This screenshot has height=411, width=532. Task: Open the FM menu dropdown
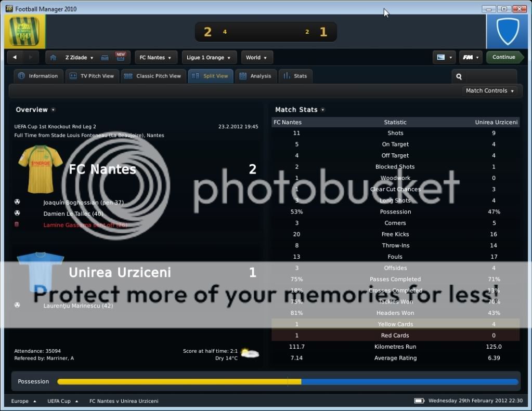click(x=470, y=58)
